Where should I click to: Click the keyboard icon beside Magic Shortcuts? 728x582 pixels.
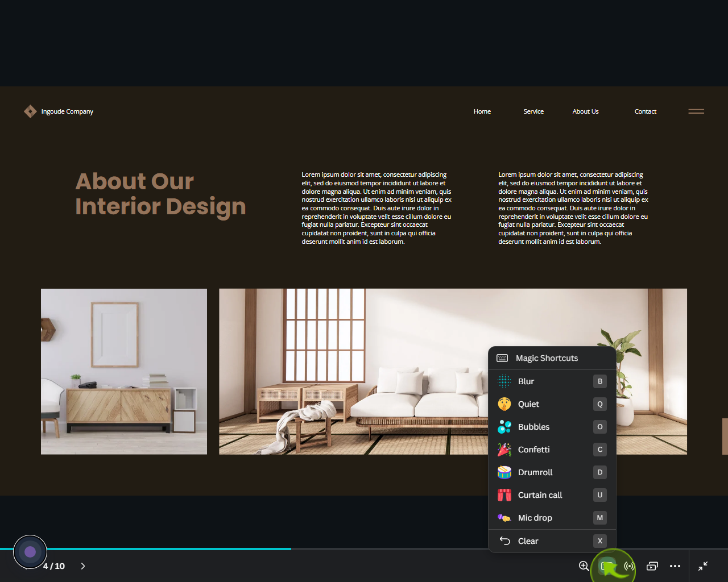502,358
